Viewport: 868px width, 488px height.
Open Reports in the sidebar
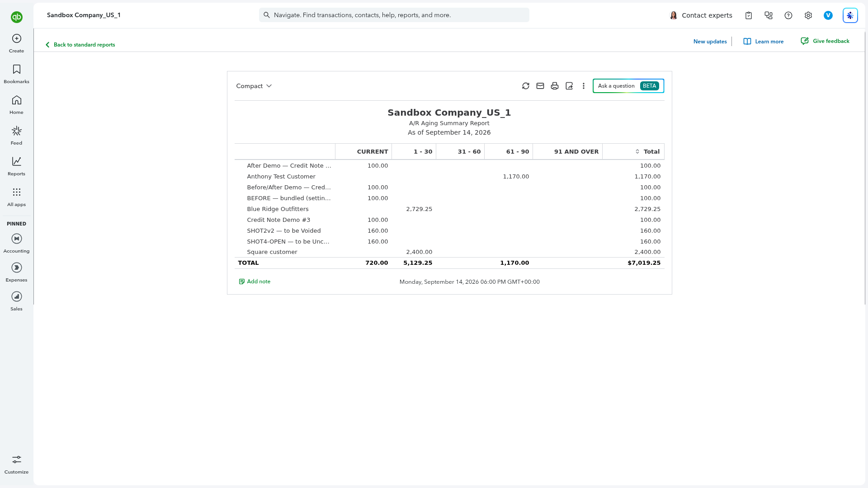pyautogui.click(x=17, y=166)
